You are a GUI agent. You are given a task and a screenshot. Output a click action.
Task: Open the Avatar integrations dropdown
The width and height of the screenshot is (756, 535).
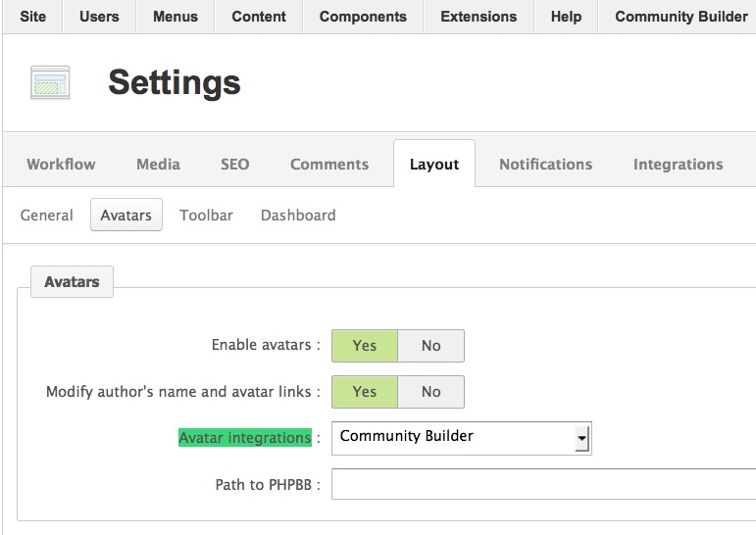462,438
